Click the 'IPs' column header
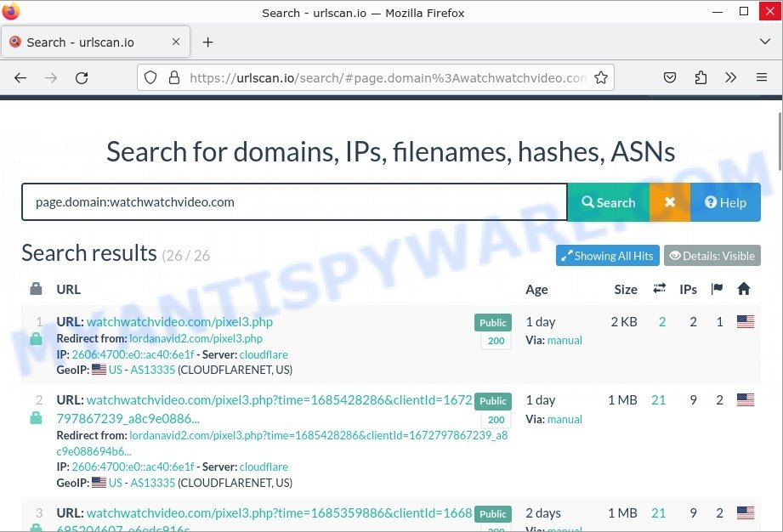This screenshot has width=783, height=532. pyautogui.click(x=688, y=290)
